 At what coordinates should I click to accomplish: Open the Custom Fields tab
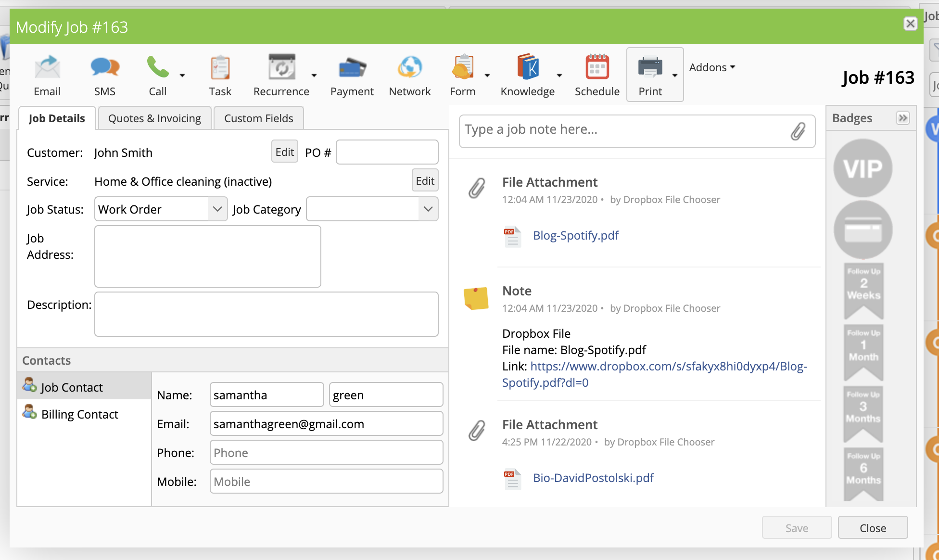[258, 118]
